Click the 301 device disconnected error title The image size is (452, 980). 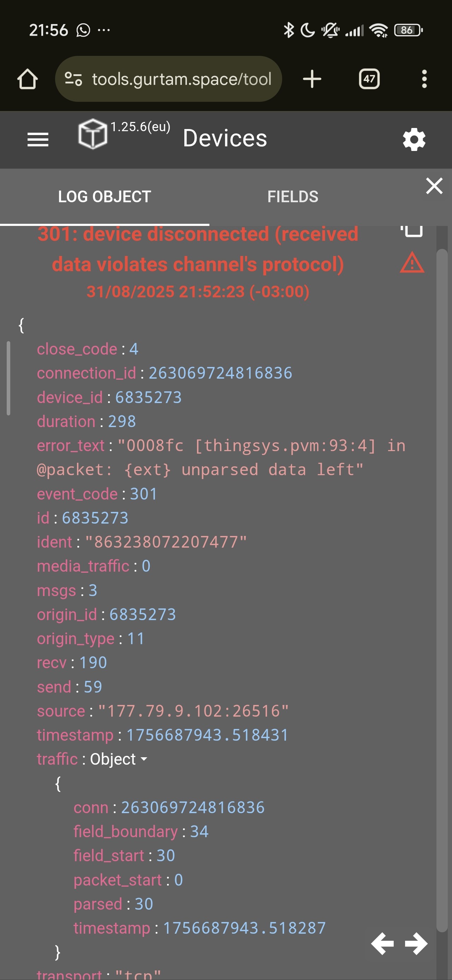tap(198, 249)
